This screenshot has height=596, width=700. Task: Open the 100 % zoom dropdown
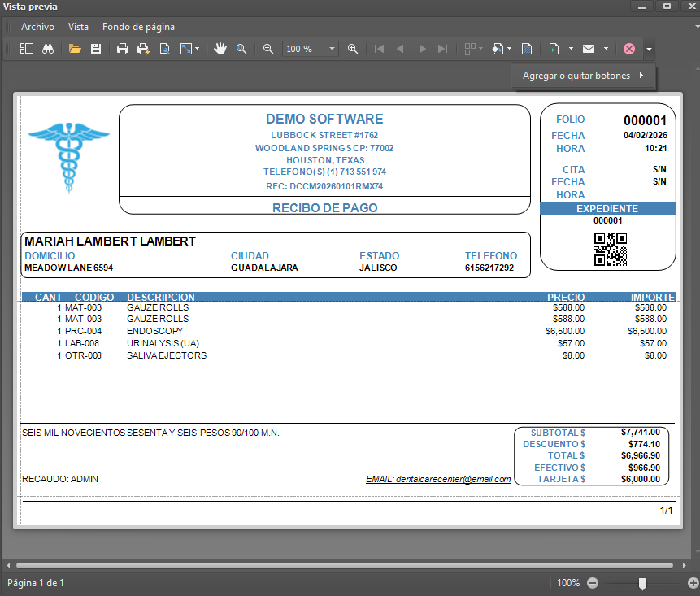click(x=332, y=49)
